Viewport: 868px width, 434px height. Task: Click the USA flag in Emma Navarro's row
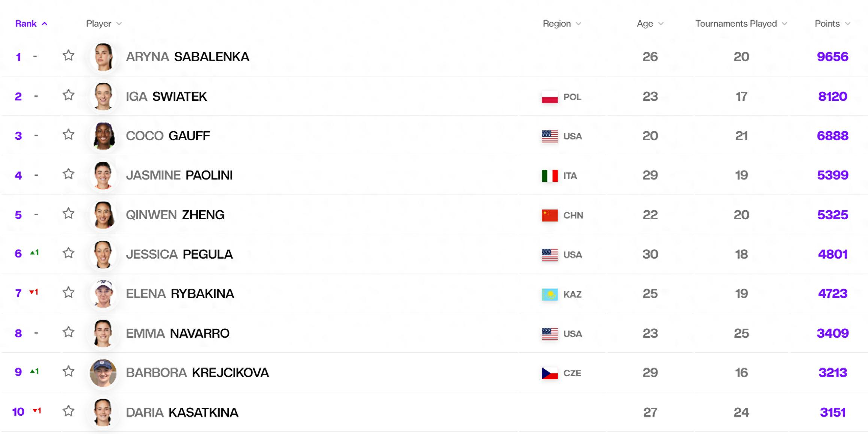550,334
